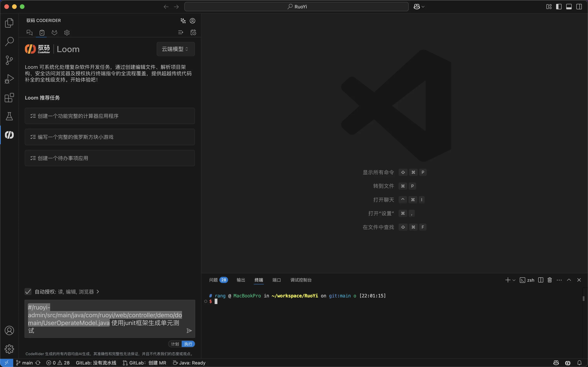
Task: Switch to the 问题 panel tab
Action: coord(214,280)
